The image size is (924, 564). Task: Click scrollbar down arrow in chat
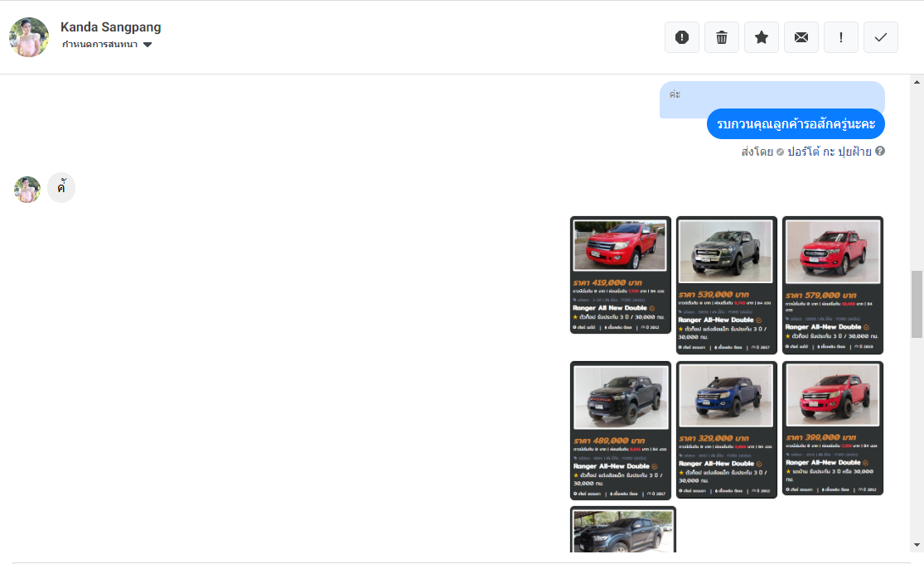click(x=917, y=545)
